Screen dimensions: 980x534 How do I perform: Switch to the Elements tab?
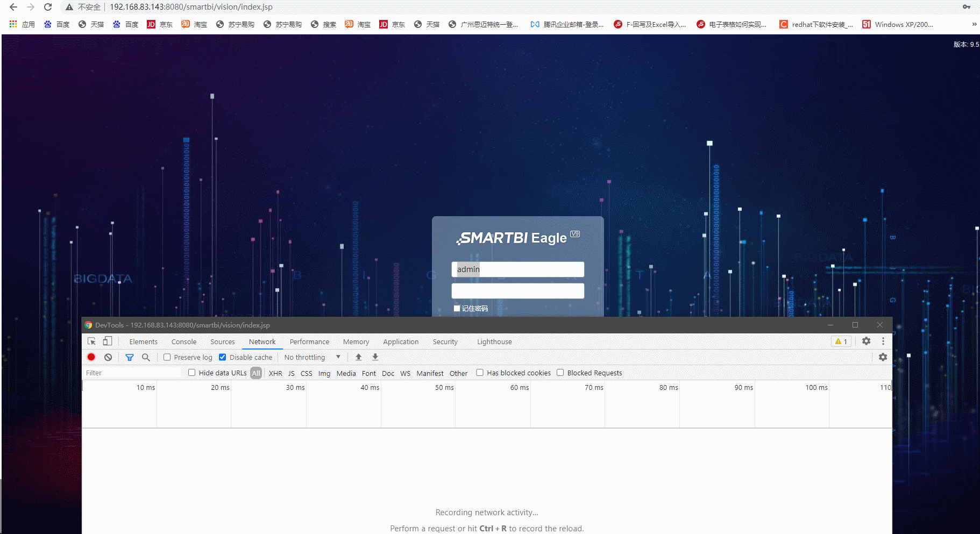click(x=143, y=341)
